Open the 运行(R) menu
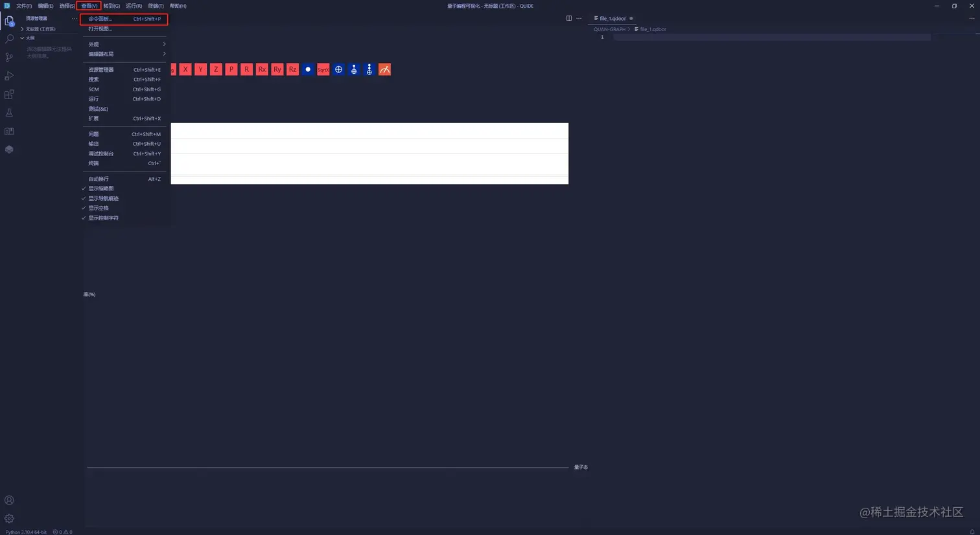980x535 pixels. [x=134, y=6]
